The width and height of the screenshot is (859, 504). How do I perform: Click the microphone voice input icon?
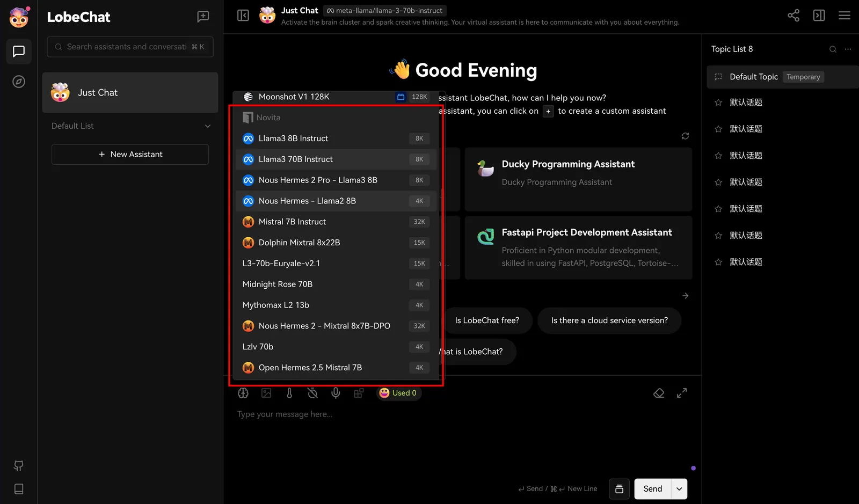tap(336, 393)
